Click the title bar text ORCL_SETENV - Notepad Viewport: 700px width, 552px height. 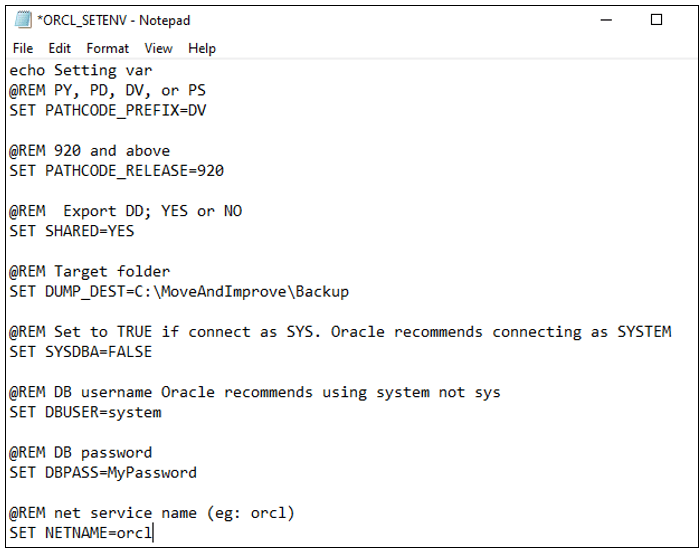[x=114, y=20]
